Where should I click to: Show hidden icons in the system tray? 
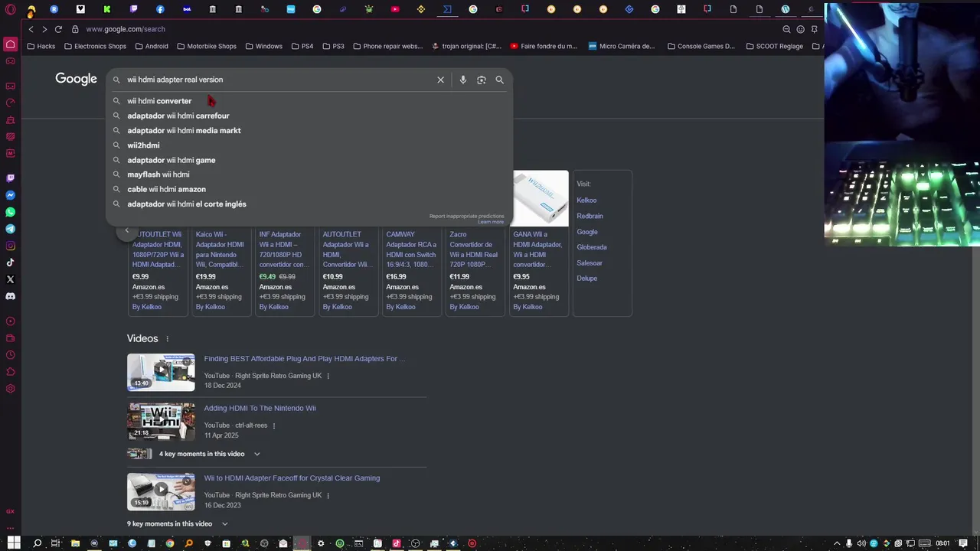[837, 543]
